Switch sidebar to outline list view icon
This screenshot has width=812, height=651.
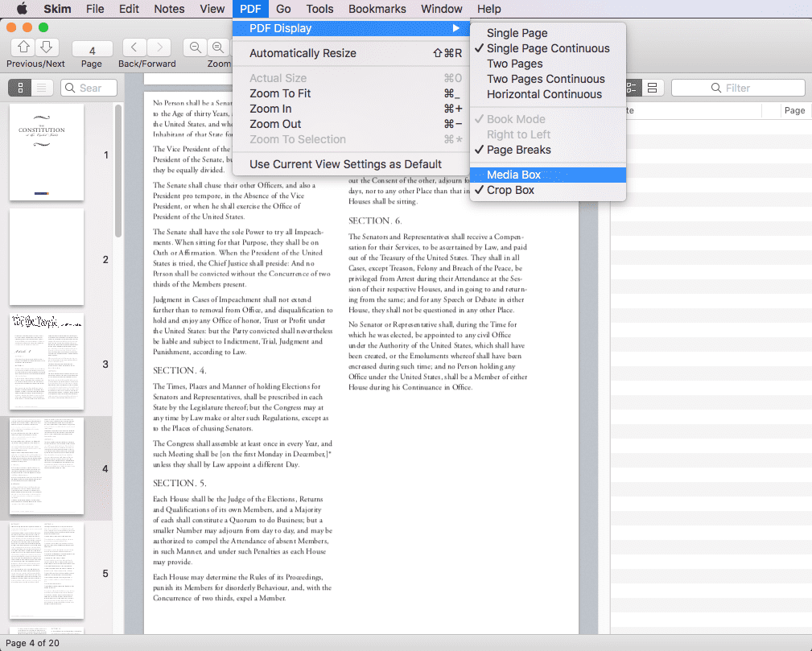pos(41,87)
